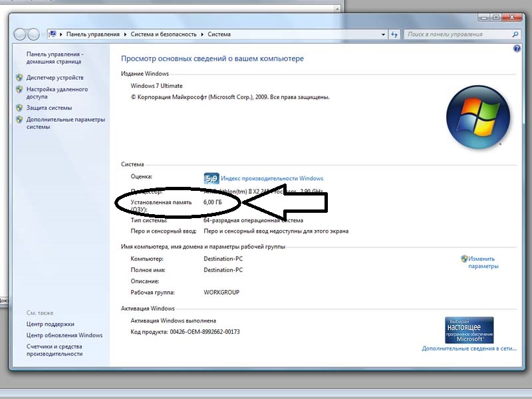Image resolution: width=532 pixels, height=399 pixels.
Task: Click the Forward navigation arrow button
Action: coord(33,35)
